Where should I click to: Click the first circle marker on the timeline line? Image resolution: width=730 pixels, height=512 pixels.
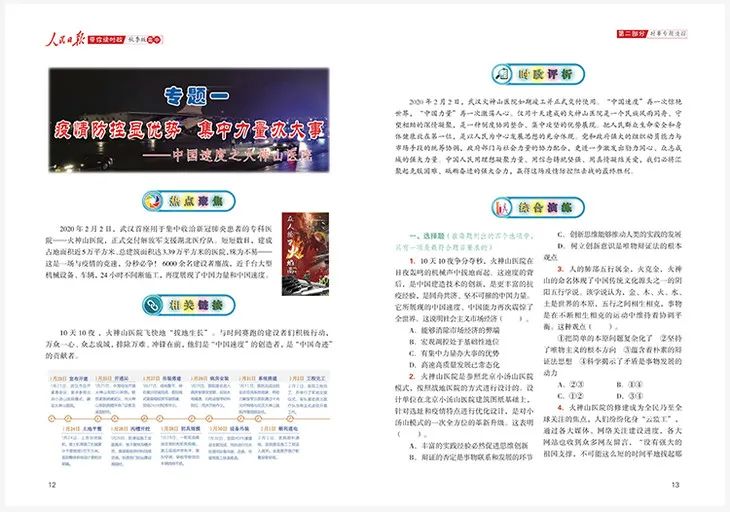52,418
